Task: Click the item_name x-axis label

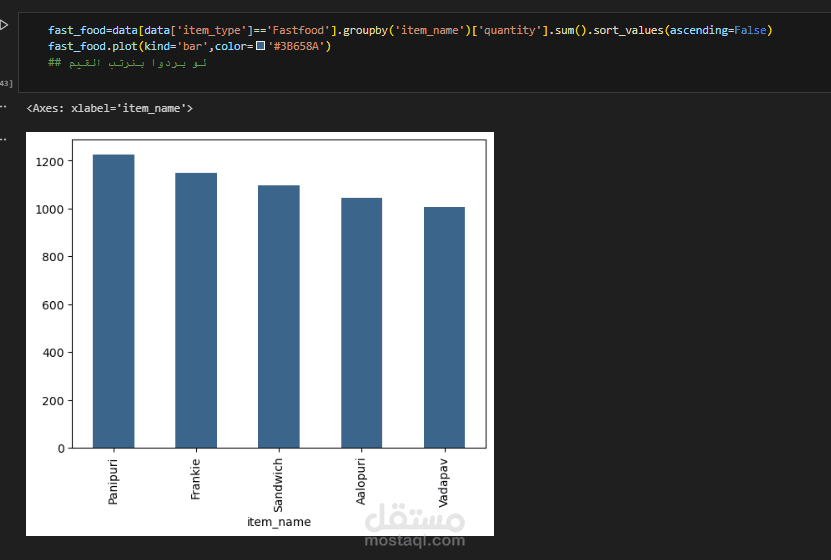Action: (279, 522)
